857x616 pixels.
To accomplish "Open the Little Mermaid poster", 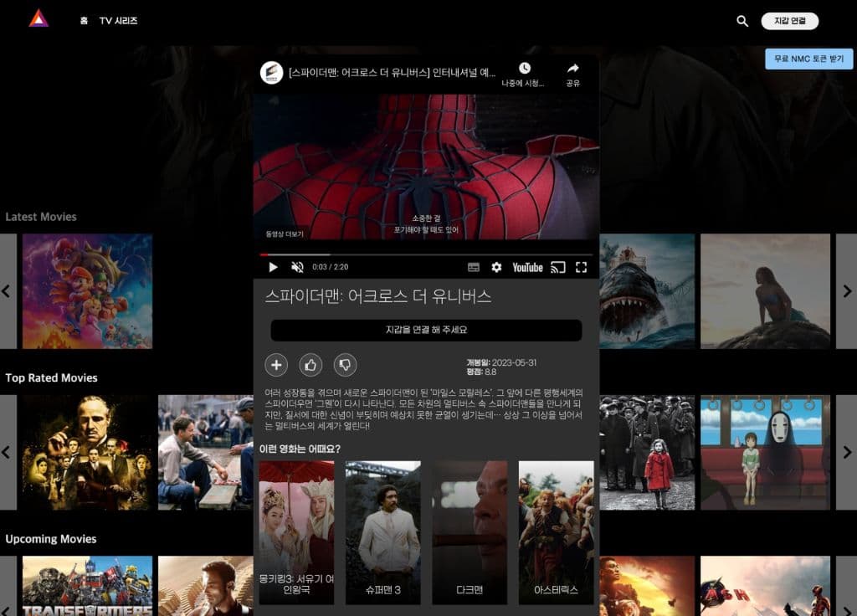I will 765,291.
